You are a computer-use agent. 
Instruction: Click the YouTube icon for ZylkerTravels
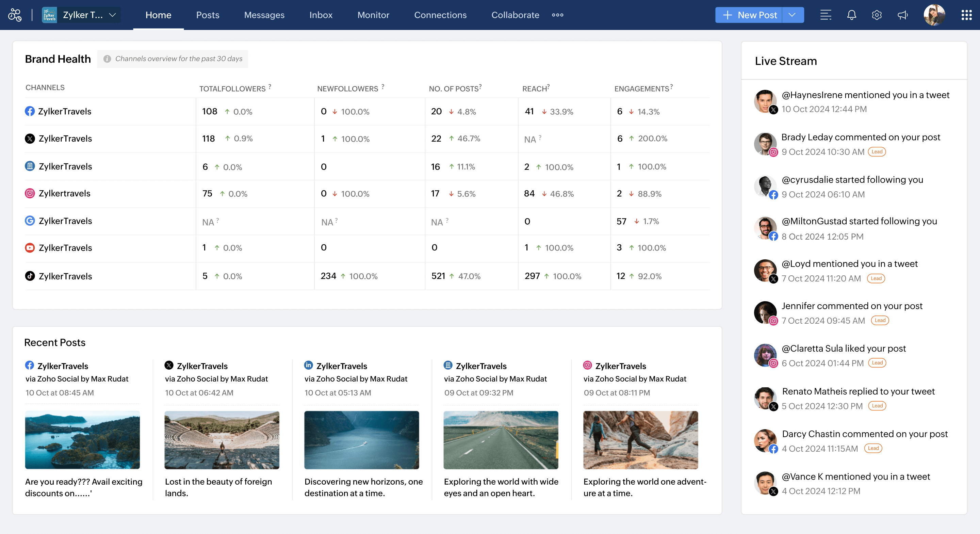coord(30,248)
